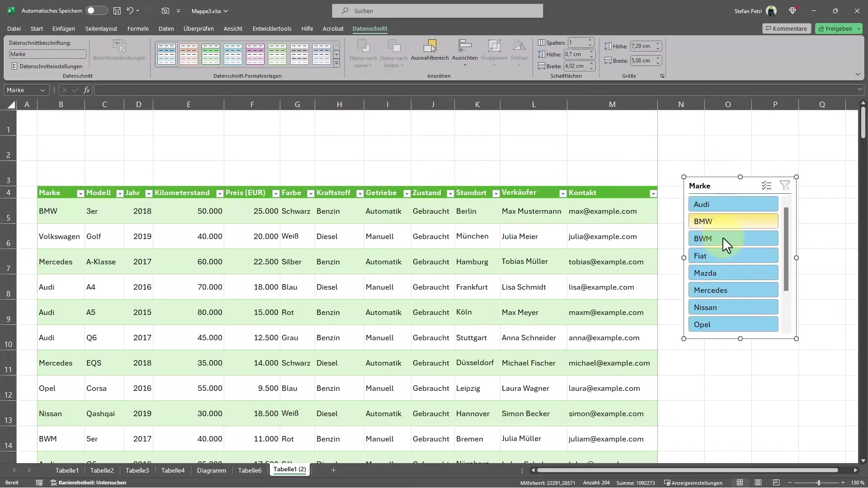
Task: Open the Marke column filter dropdown
Action: click(x=80, y=193)
